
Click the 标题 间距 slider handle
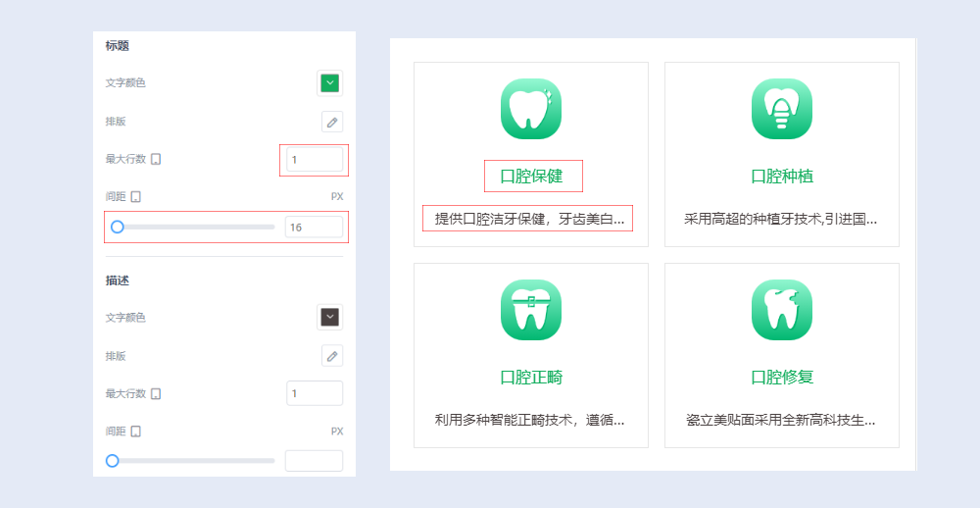click(118, 227)
